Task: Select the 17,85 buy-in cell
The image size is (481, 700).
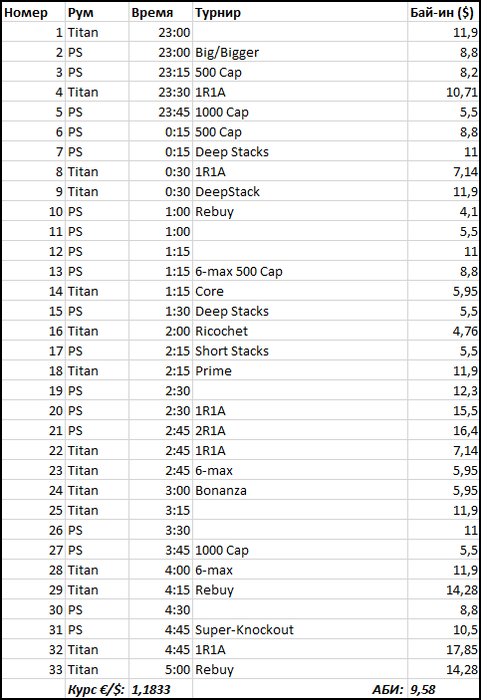Action: point(443,650)
